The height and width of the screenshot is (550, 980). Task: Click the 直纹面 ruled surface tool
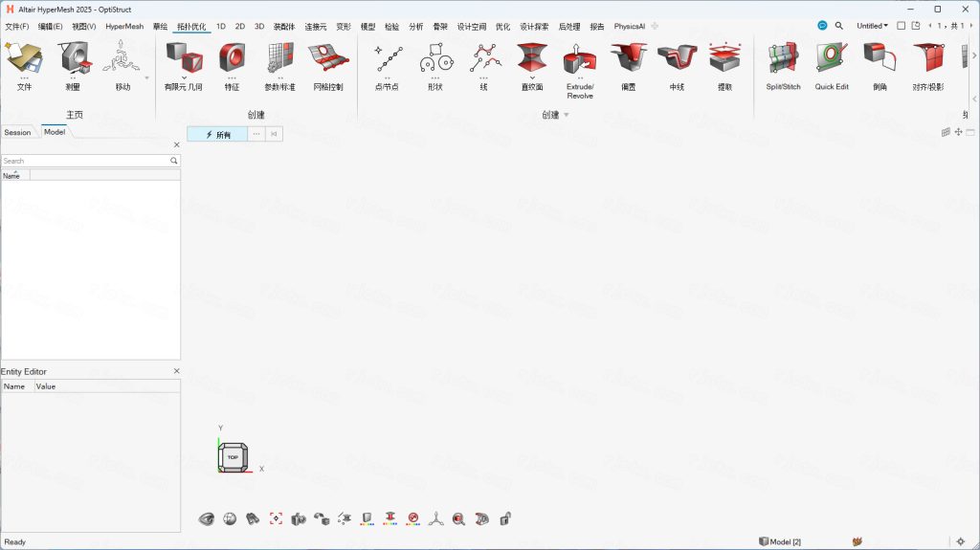532,59
